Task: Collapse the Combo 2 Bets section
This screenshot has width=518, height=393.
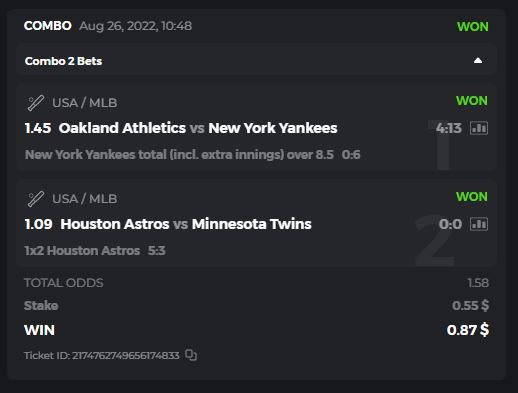Action: [478, 61]
